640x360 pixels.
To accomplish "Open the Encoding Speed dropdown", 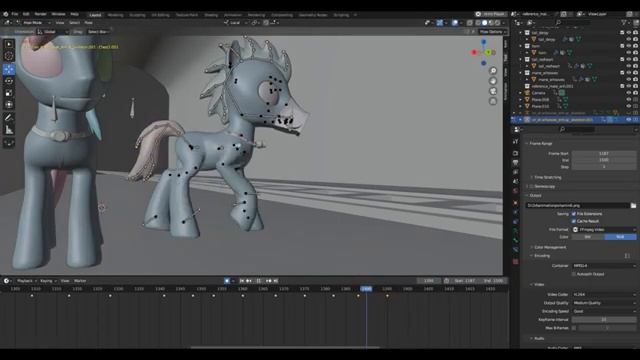I will point(604,311).
